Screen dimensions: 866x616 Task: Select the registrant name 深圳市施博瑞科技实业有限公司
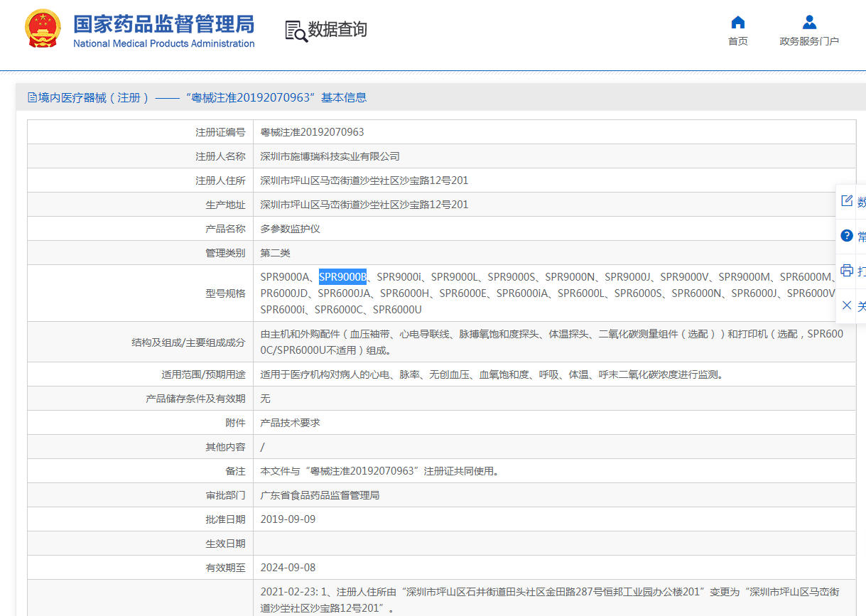click(x=330, y=156)
